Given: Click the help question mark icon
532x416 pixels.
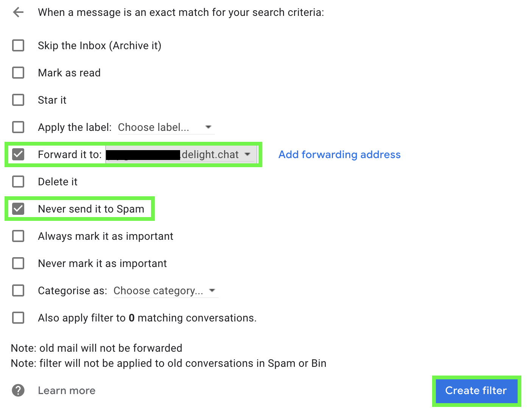Looking at the screenshot, I should tap(18, 390).
